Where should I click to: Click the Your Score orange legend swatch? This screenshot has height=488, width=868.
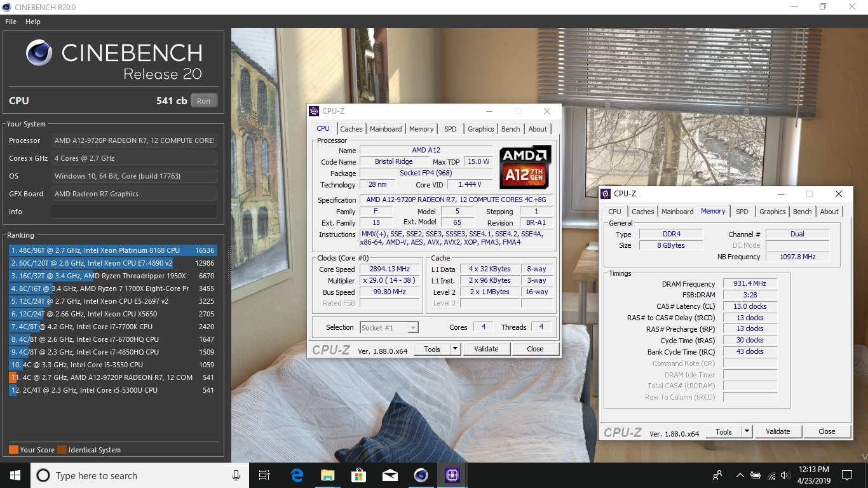click(x=13, y=450)
